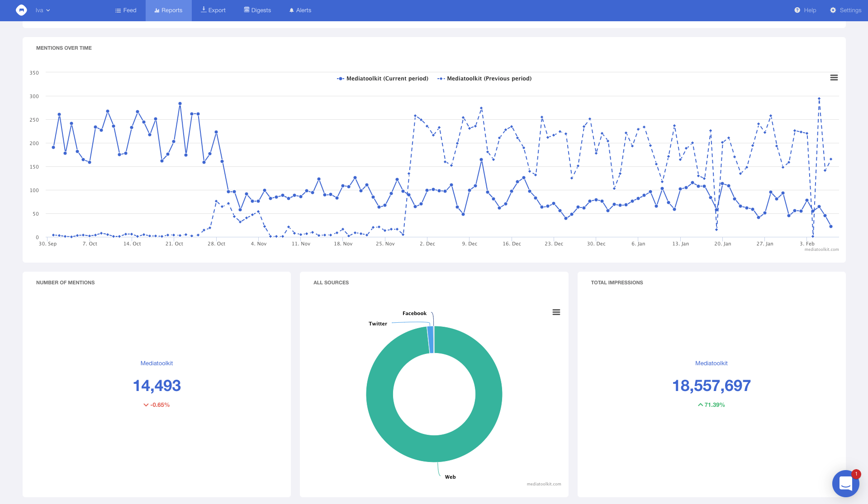Image resolution: width=868 pixels, height=504 pixels.
Task: Open All Sources chart hamburger menu
Action: pyautogui.click(x=556, y=312)
